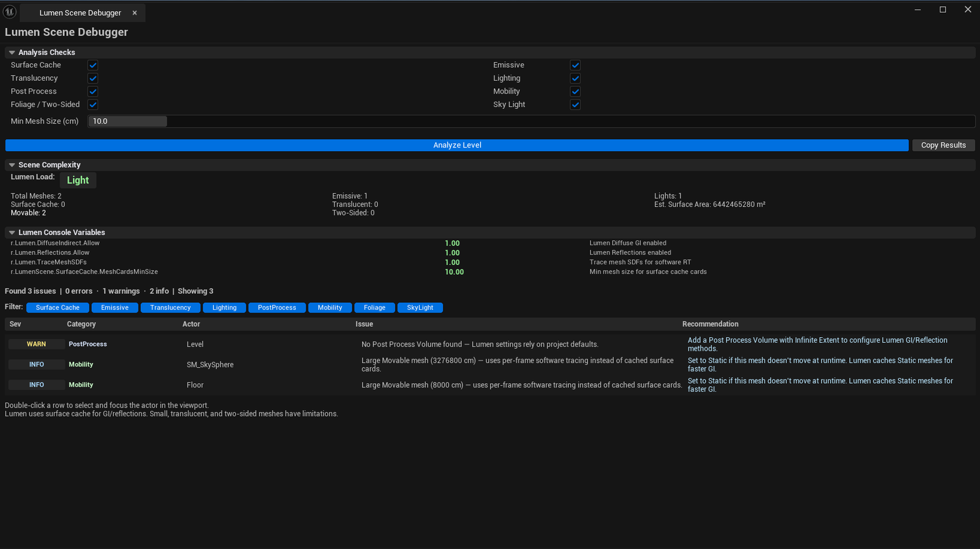
Task: Click the Unreal Engine logo icon
Action: pyautogui.click(x=10, y=12)
